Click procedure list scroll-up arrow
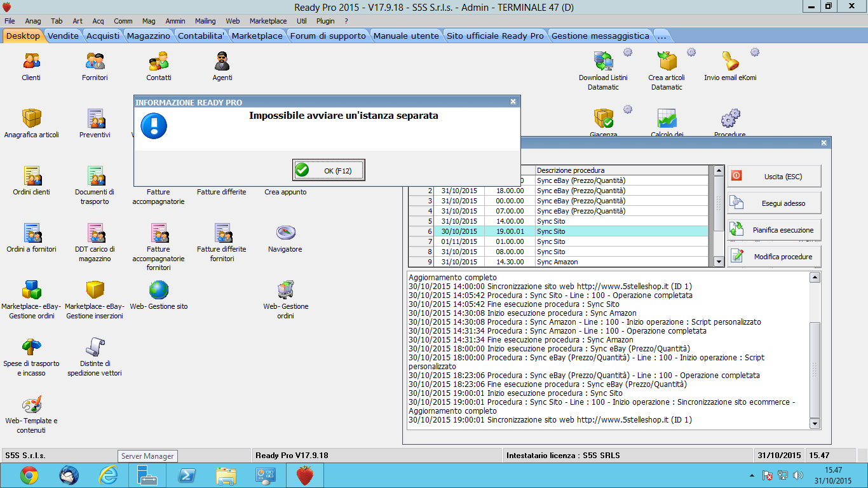Viewport: 868px width, 488px height. pos(719,170)
